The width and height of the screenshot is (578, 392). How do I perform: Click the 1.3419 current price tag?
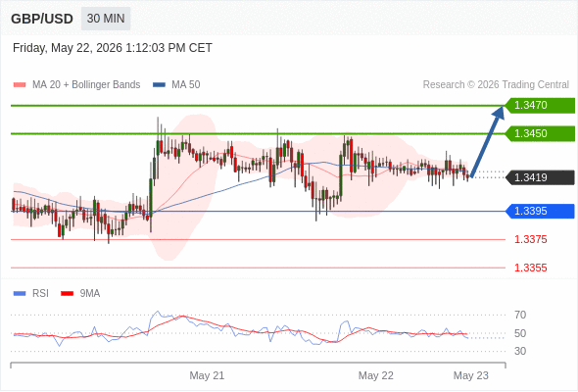540,177
